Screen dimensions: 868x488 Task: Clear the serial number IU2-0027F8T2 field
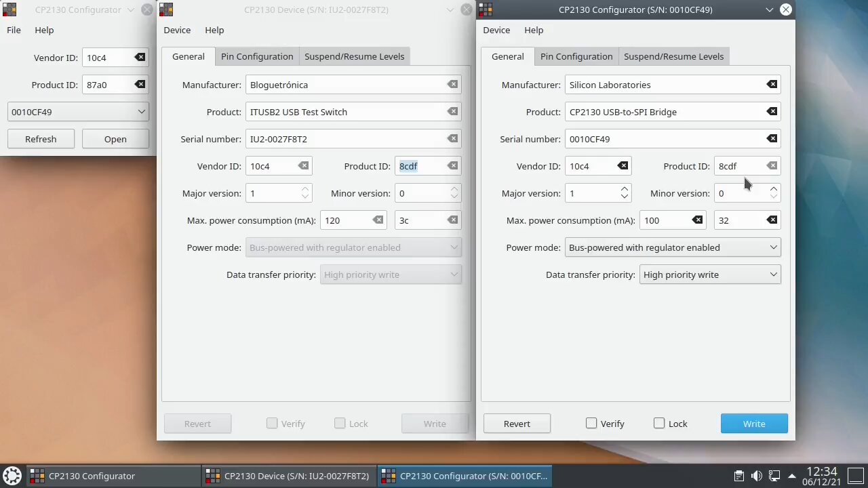coord(452,139)
